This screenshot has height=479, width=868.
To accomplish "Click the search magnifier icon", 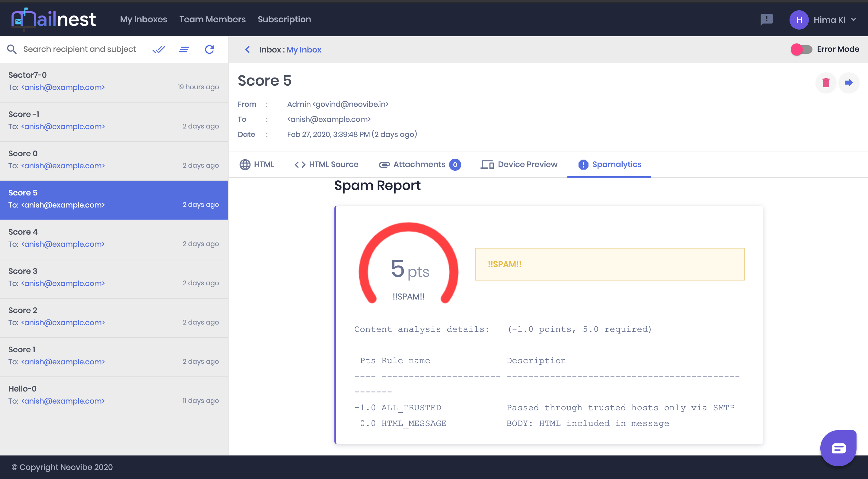I will point(12,49).
